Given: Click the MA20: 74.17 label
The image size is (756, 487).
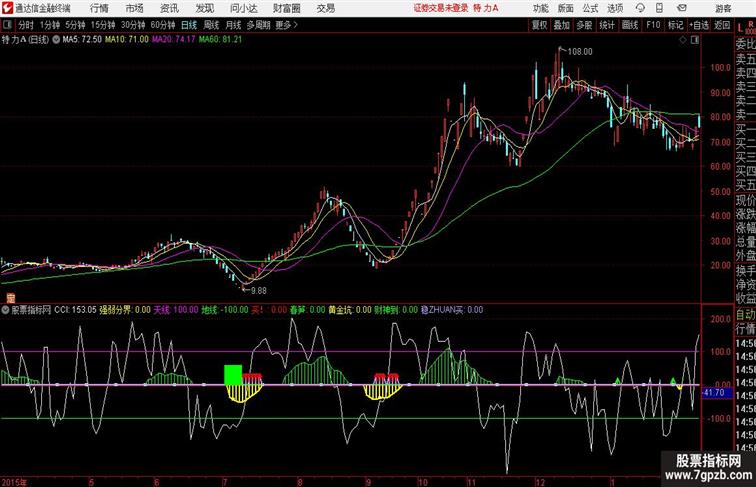Looking at the screenshot, I should [174, 40].
